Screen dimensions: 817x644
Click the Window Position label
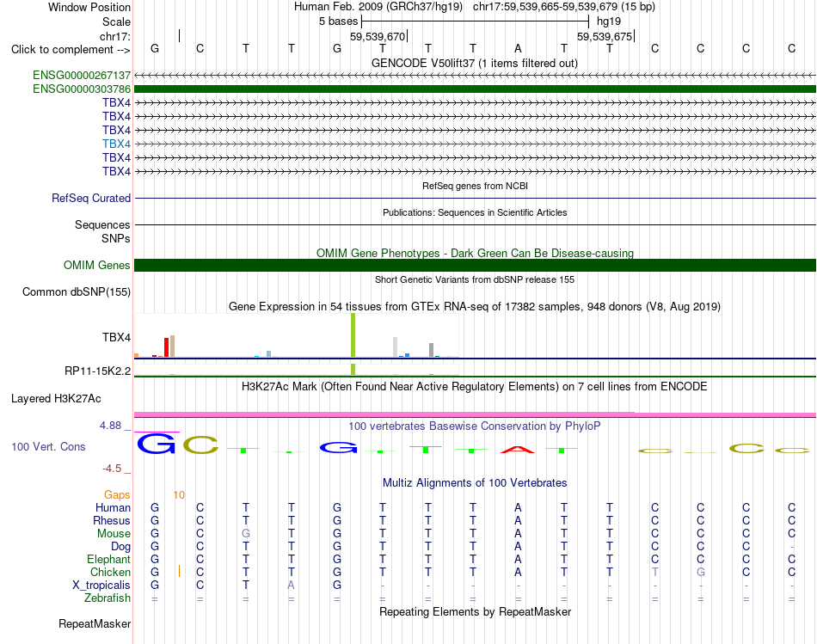click(x=89, y=7)
